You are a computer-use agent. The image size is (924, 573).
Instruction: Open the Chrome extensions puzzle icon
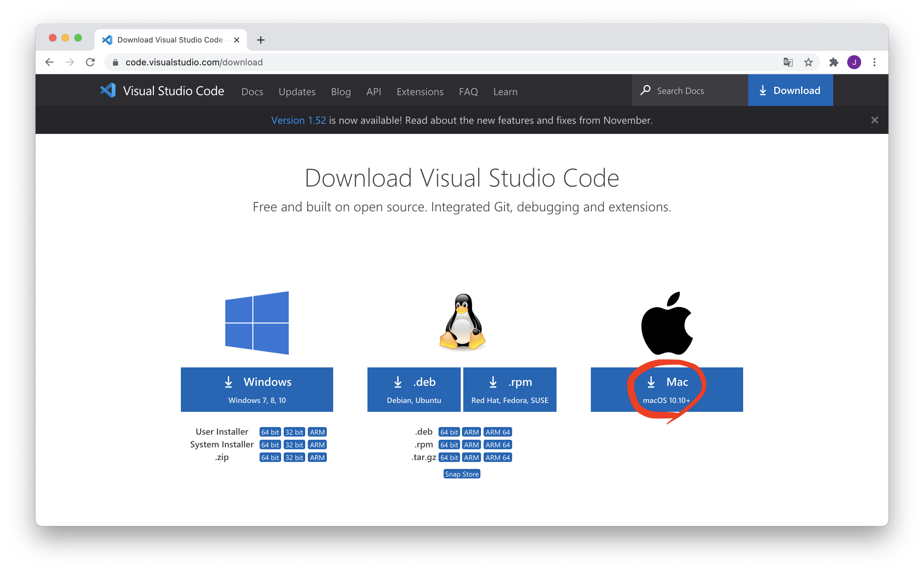(x=834, y=62)
